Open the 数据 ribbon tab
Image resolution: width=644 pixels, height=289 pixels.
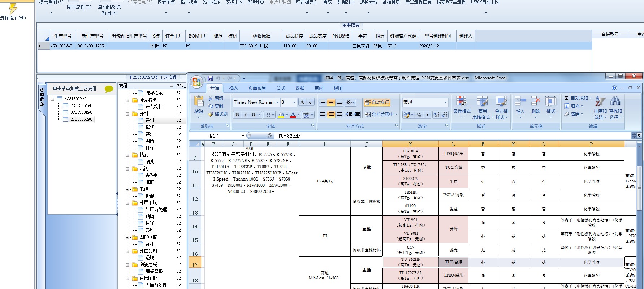coord(300,88)
